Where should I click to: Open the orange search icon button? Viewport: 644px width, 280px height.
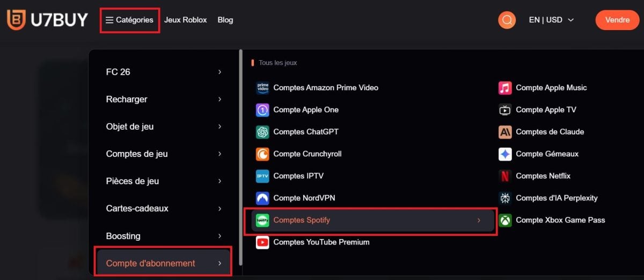coord(507,20)
